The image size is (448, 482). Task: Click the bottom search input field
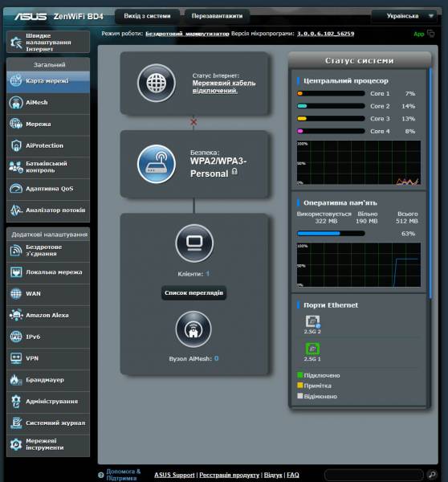coord(374,475)
